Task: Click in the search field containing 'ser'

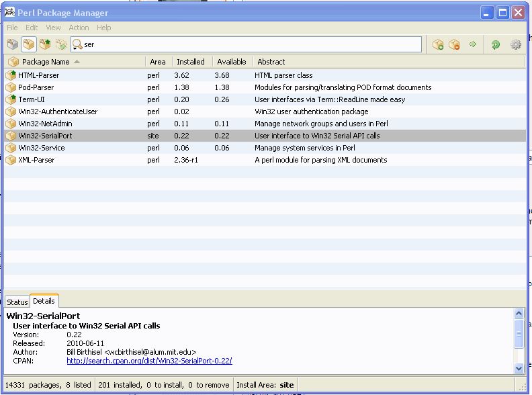Action: click(x=249, y=44)
